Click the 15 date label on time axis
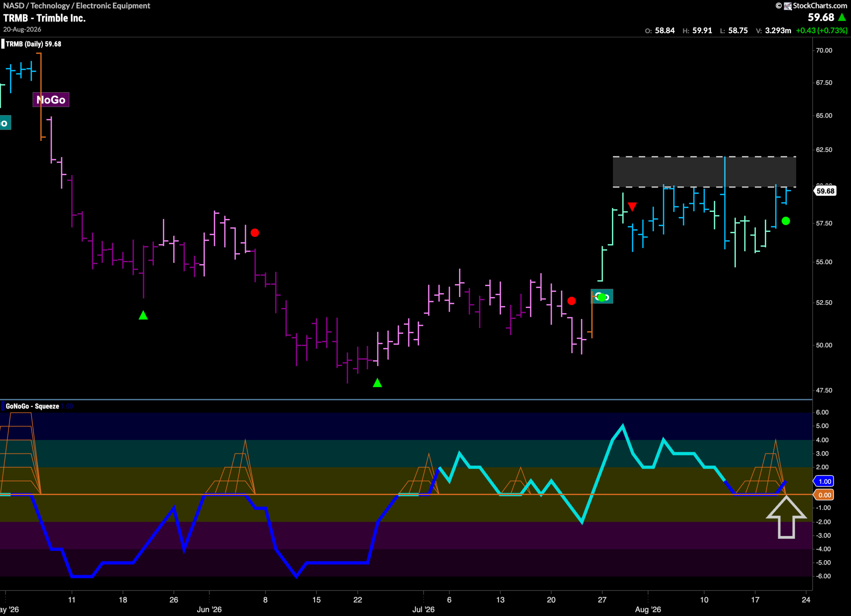The height and width of the screenshot is (616, 851). 316,599
